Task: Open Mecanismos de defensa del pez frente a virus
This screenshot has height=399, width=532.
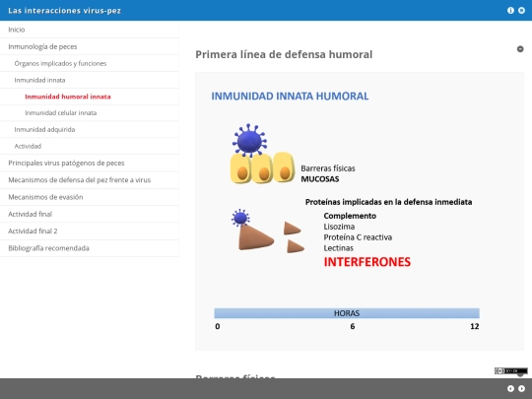Action: pyautogui.click(x=90, y=180)
